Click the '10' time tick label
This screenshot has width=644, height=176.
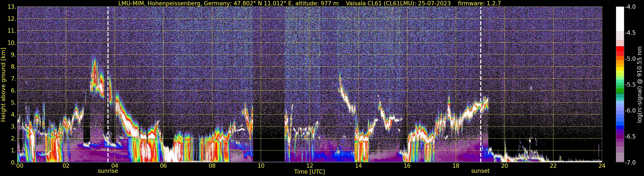coord(261,166)
